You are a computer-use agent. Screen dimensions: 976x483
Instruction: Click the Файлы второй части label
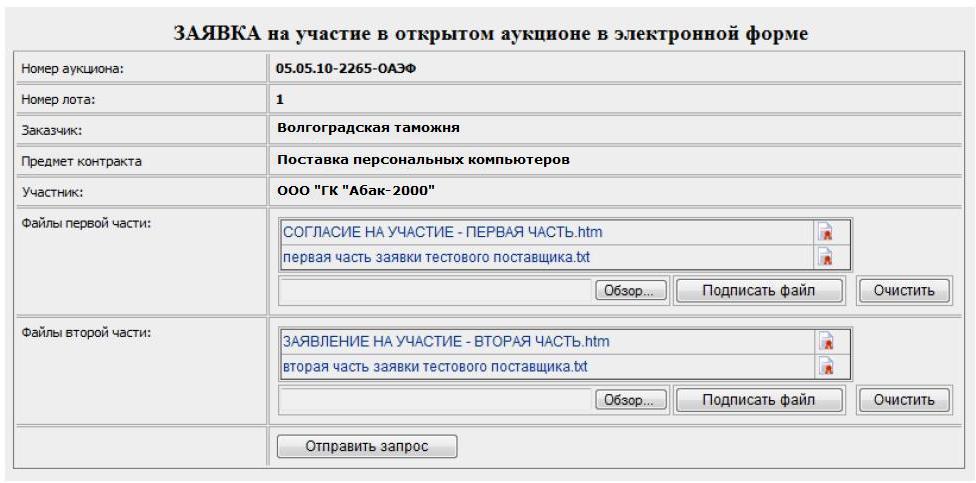[86, 332]
